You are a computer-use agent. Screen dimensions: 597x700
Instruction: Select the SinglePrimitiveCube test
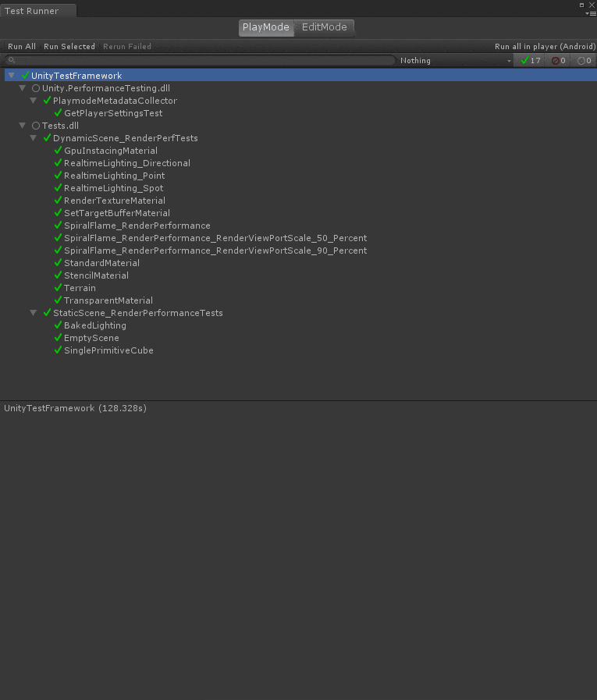[108, 351]
